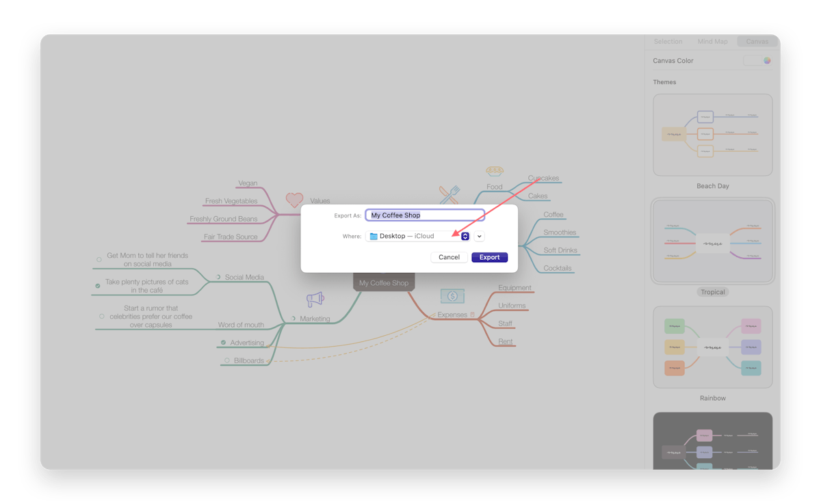
Task: Select the Food node label
Action: (495, 187)
